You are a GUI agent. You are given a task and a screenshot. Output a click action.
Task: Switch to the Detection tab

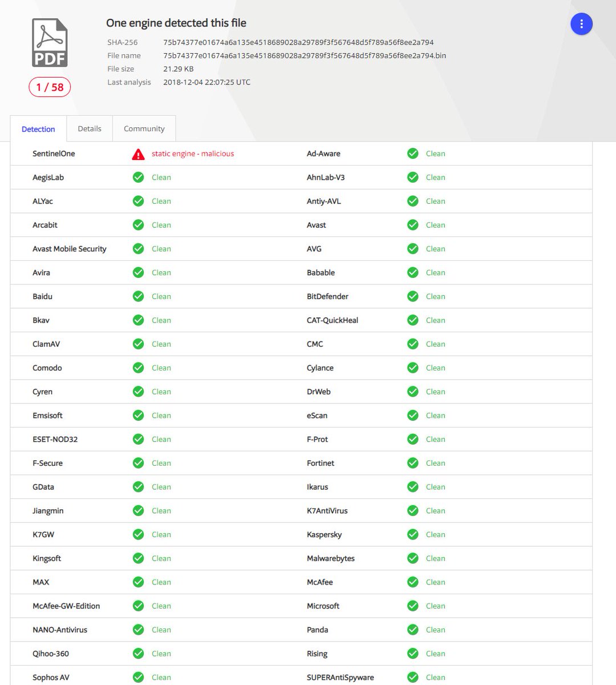pos(38,129)
